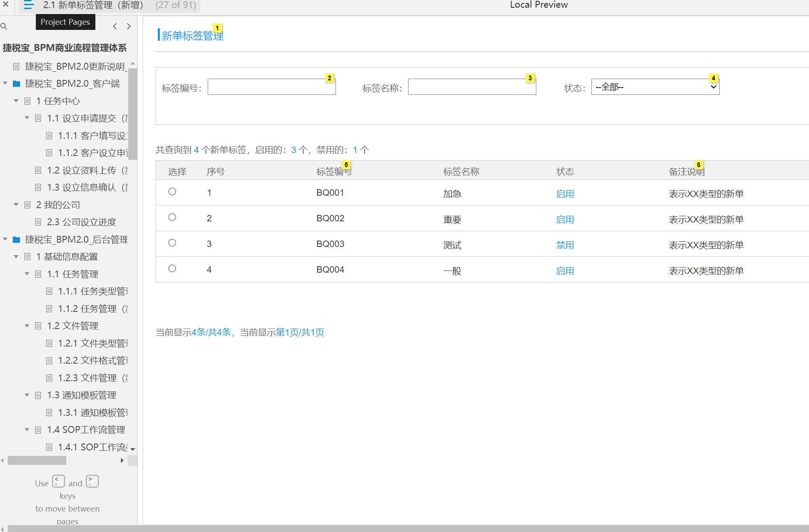Image resolution: width=809 pixels, height=532 pixels.
Task: Click page icon beside 1 任务中心
Action: pyautogui.click(x=27, y=101)
